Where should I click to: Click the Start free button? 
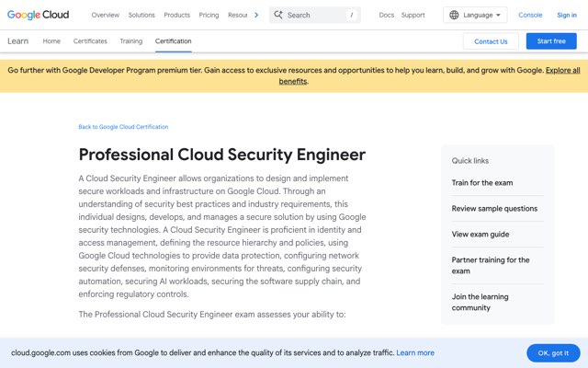(x=551, y=41)
